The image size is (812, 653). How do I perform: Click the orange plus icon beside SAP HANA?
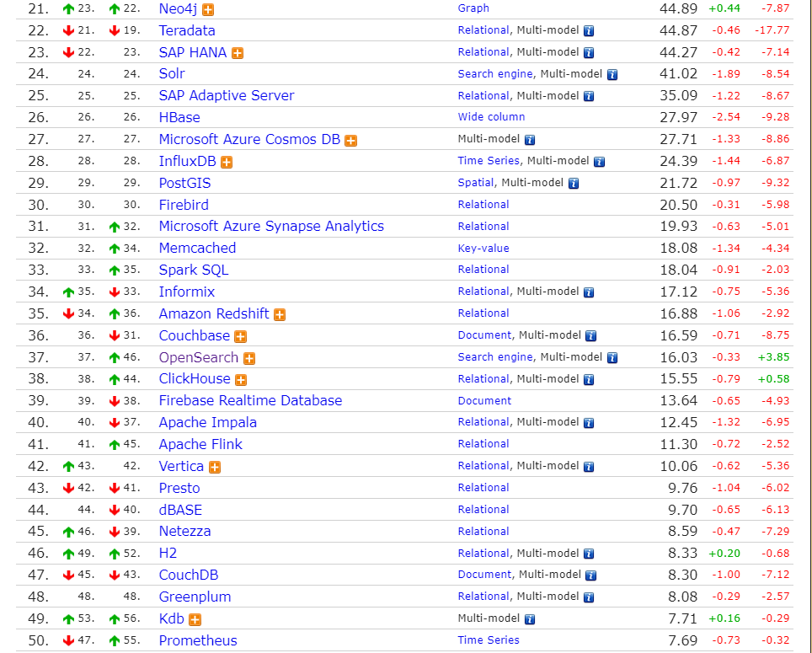click(238, 53)
